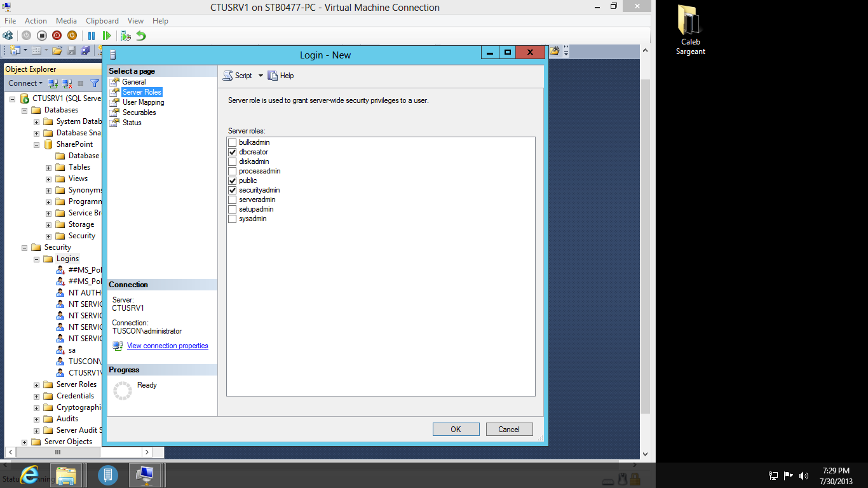Open Internet Explorer from the taskbar
Image resolution: width=868 pixels, height=488 pixels.
pyautogui.click(x=29, y=475)
